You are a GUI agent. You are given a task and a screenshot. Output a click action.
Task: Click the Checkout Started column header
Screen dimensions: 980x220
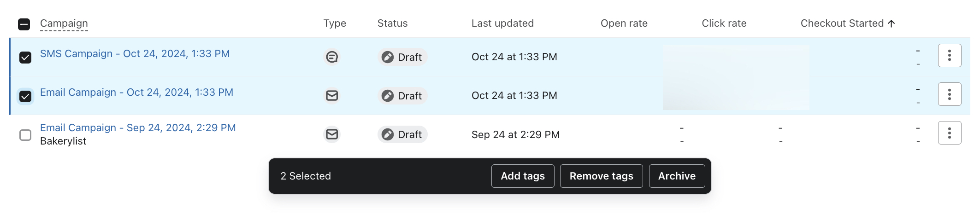tap(842, 23)
